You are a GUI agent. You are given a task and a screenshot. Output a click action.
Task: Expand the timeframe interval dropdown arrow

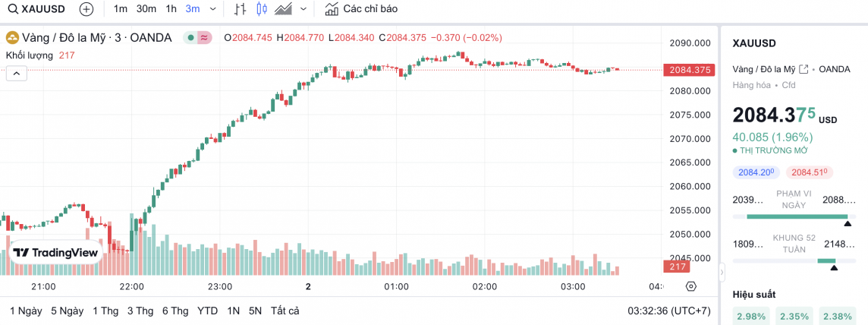(212, 9)
